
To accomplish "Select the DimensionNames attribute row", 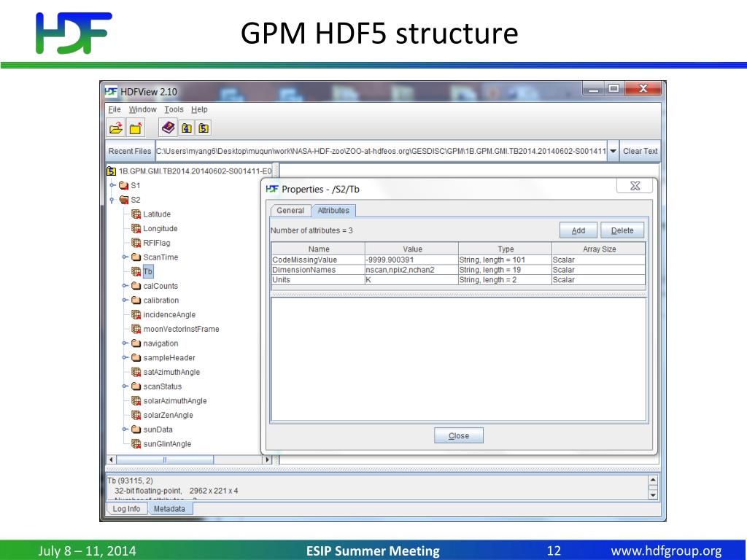I will (x=458, y=270).
